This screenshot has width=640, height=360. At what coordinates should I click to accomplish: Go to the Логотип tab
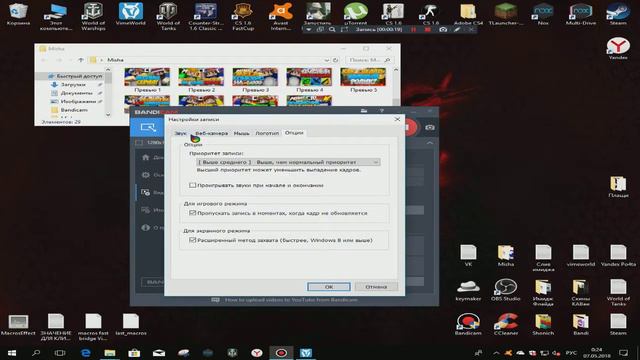267,133
